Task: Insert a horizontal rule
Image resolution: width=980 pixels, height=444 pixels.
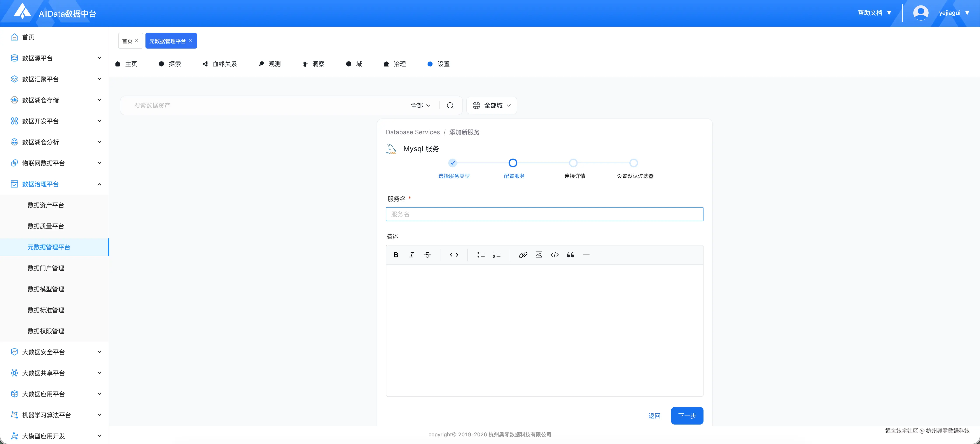Action: click(x=586, y=255)
